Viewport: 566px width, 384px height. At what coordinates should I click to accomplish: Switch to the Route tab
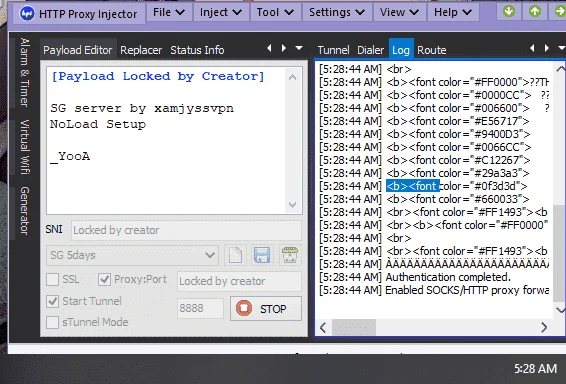click(x=432, y=50)
